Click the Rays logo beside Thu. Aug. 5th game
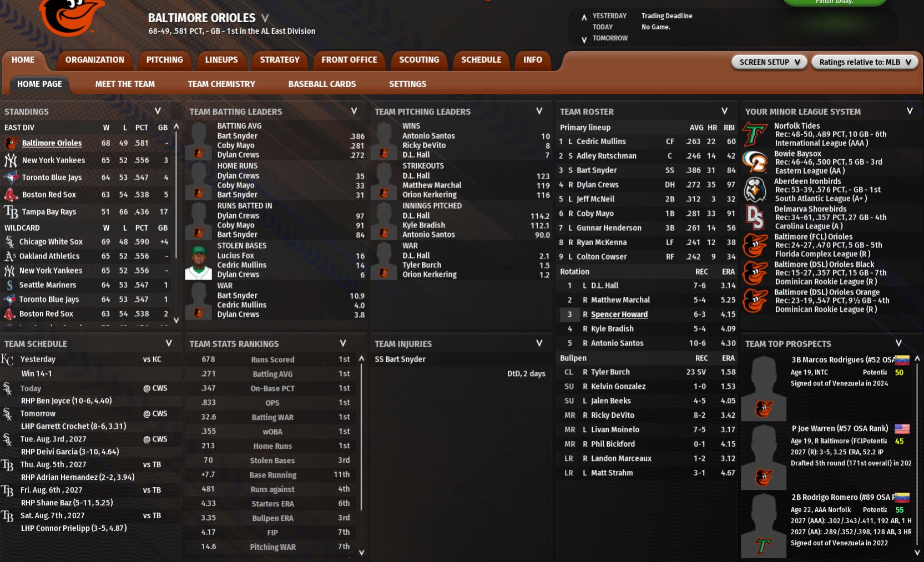 [7, 465]
